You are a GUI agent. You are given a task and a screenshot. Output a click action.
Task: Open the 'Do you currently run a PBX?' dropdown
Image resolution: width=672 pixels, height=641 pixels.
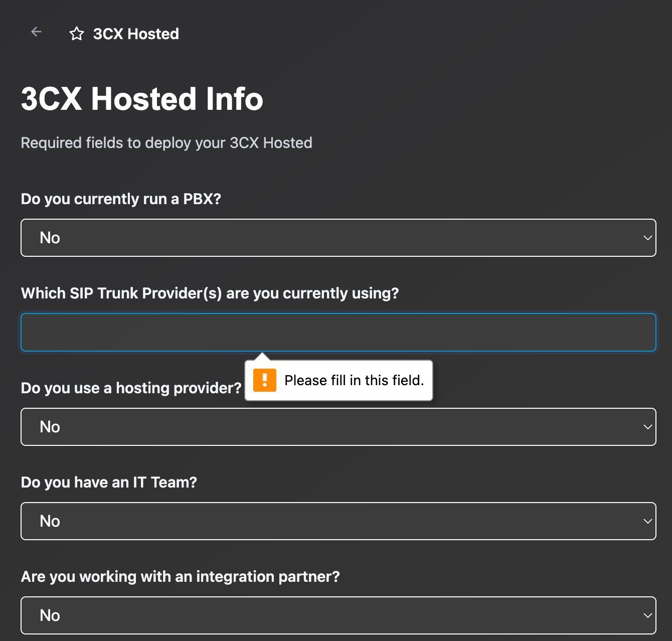point(338,238)
